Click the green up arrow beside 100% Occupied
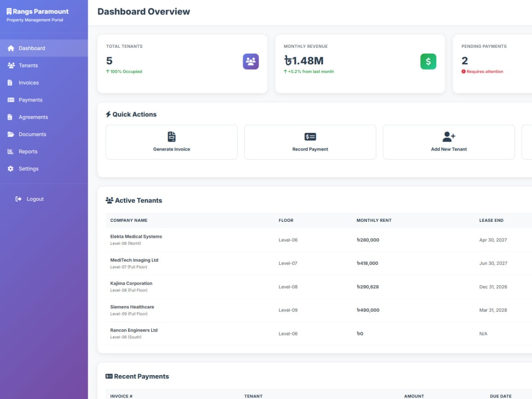 (107, 72)
